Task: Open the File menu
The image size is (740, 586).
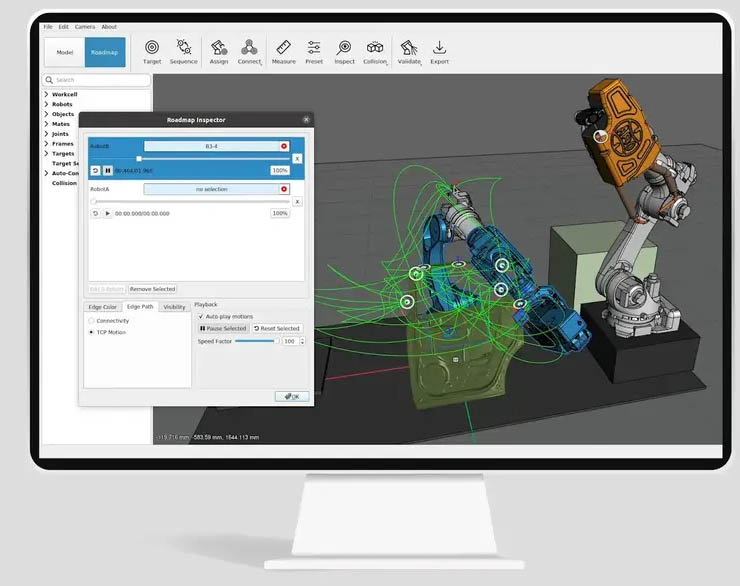Action: tap(48, 27)
